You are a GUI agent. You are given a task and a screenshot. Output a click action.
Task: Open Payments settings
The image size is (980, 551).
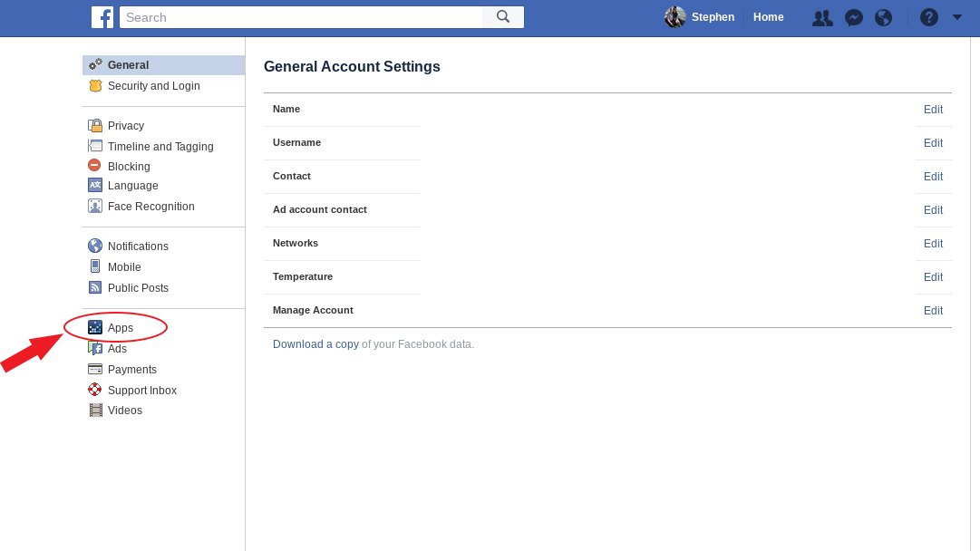(x=131, y=369)
